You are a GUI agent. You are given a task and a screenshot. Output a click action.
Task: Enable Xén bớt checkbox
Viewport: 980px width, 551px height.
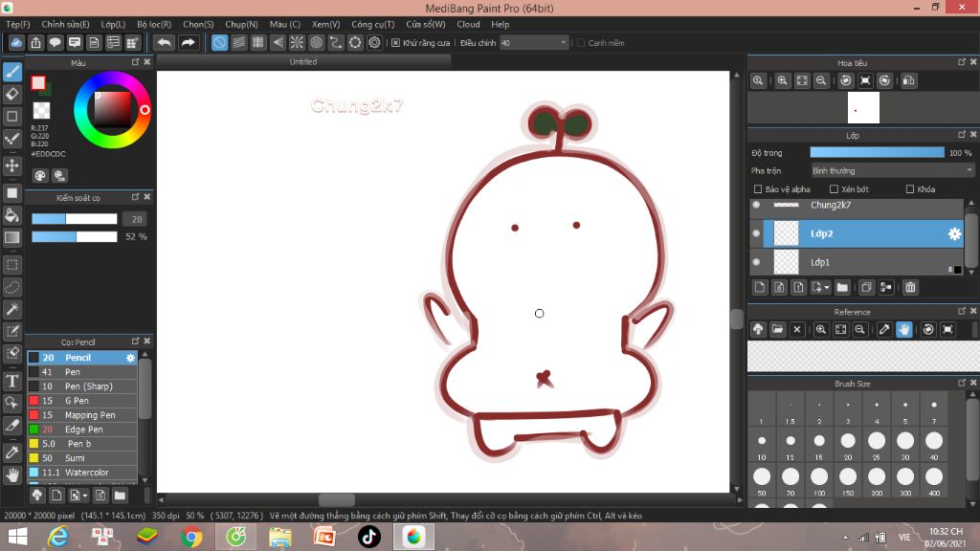tap(834, 188)
